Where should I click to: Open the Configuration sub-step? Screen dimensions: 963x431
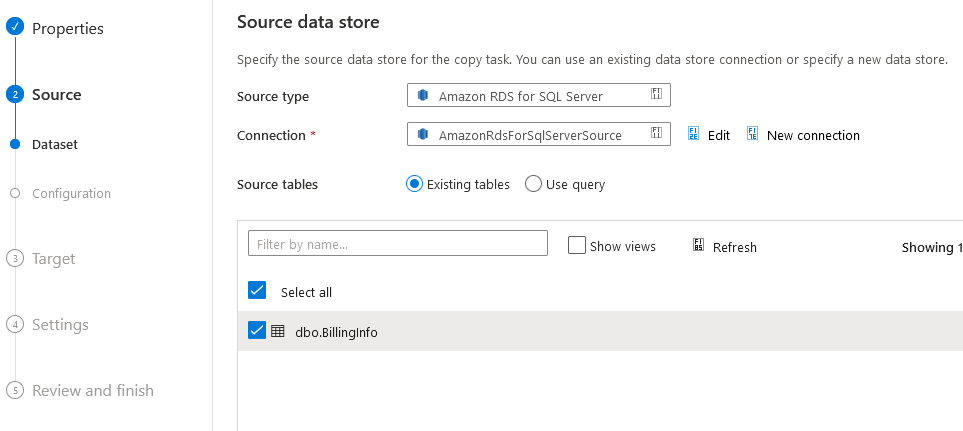[x=71, y=193]
